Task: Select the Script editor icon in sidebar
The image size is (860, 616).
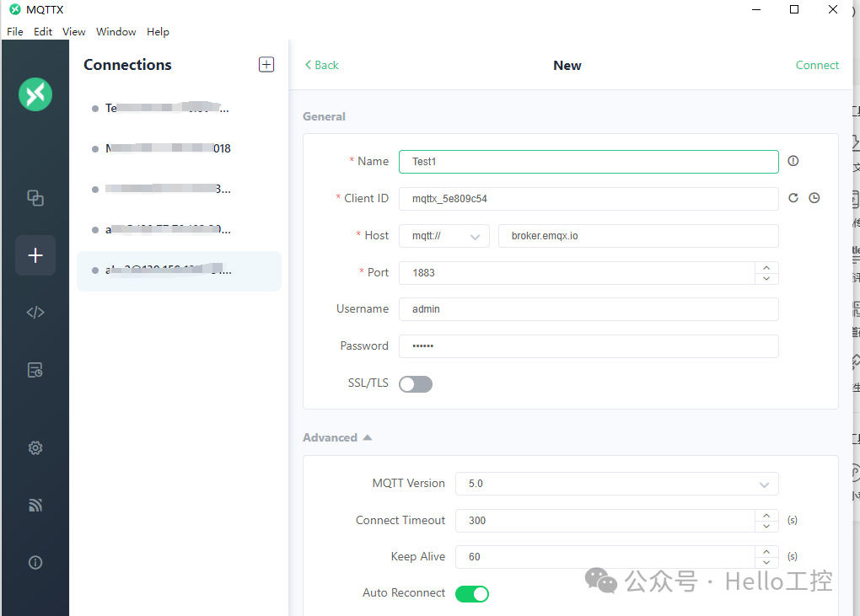Action: click(x=35, y=312)
